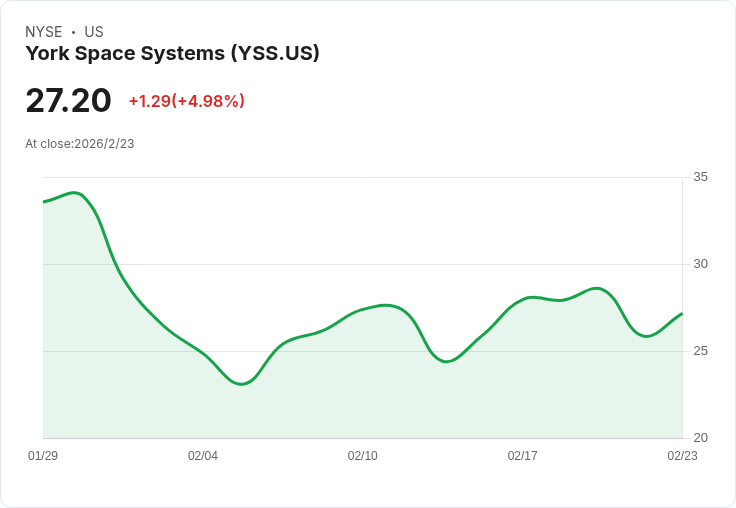Select the 02/04 date axis label
This screenshot has width=736, height=508.
[203, 456]
